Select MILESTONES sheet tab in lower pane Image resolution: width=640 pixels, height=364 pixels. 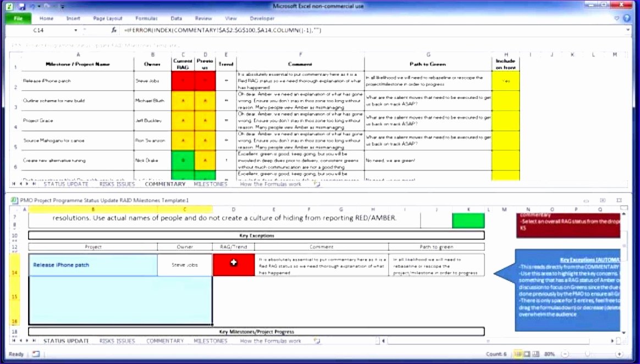pyautogui.click(x=211, y=341)
